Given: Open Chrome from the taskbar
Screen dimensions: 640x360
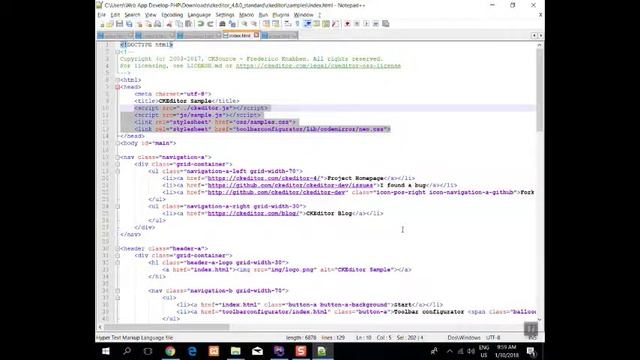Looking at the screenshot, I should [x=170, y=351].
